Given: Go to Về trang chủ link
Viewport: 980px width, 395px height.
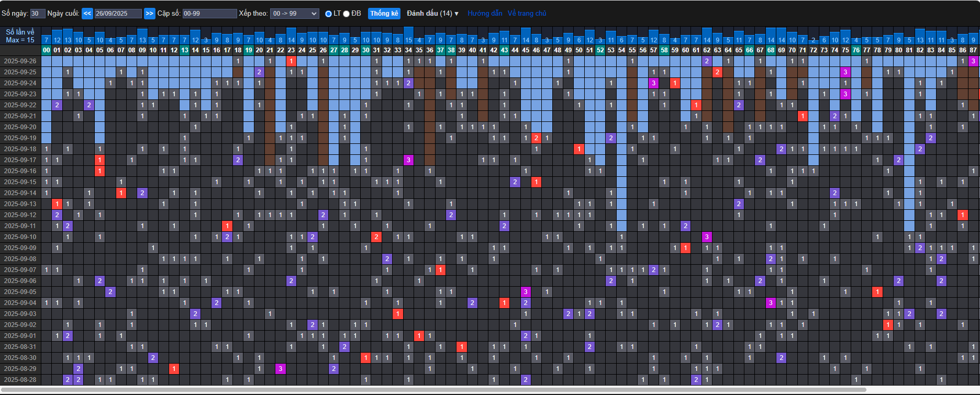Looking at the screenshot, I should point(527,14).
